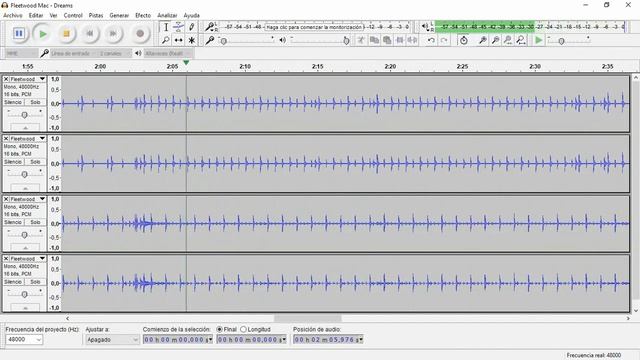
Task: Open the Analizar menu
Action: click(x=167, y=15)
